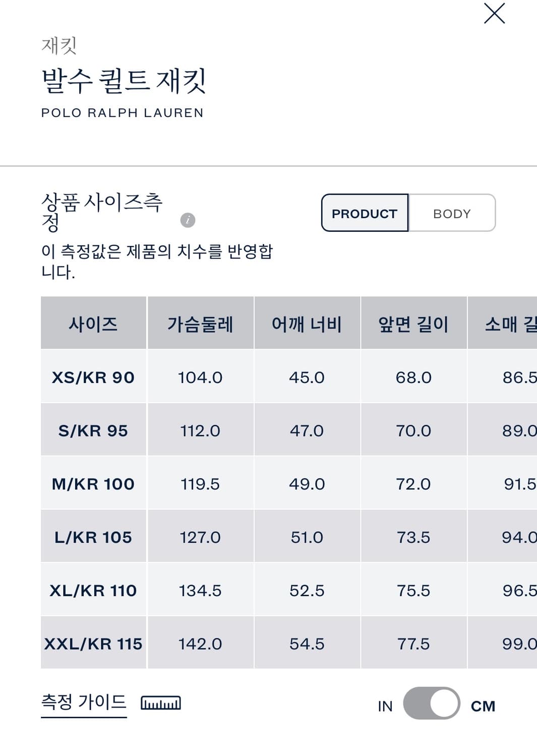Click the info icon next to 상품 사이즈측정

click(189, 220)
